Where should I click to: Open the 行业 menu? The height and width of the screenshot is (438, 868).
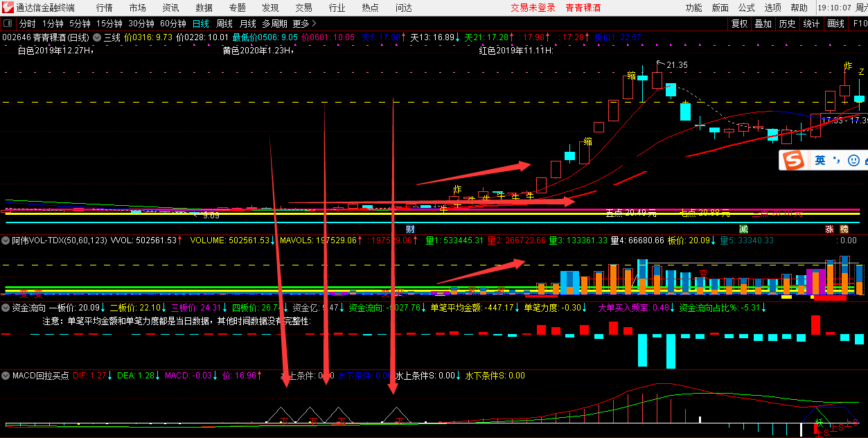[x=337, y=8]
